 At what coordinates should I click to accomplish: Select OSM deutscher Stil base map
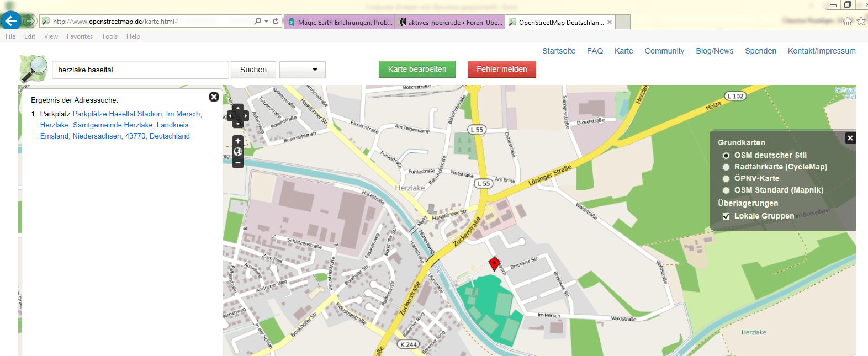tap(726, 156)
